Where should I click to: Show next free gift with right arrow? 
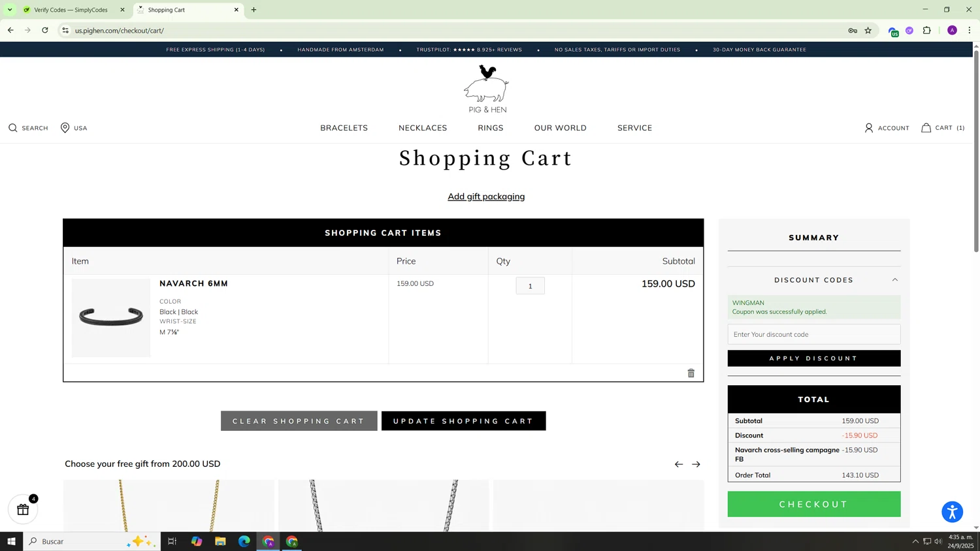pyautogui.click(x=696, y=464)
